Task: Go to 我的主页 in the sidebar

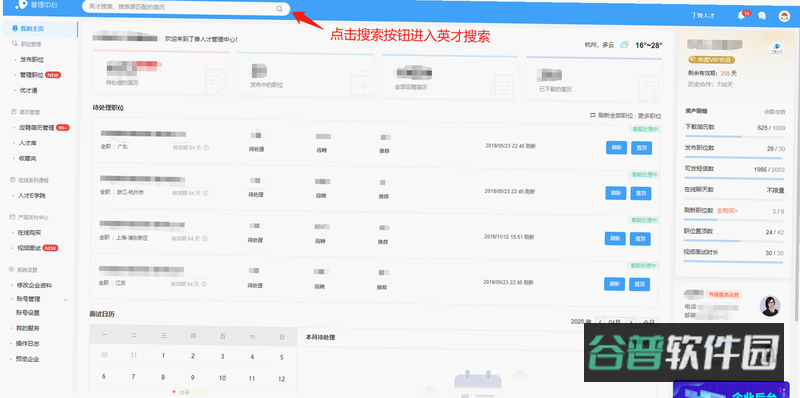Action: (x=32, y=28)
